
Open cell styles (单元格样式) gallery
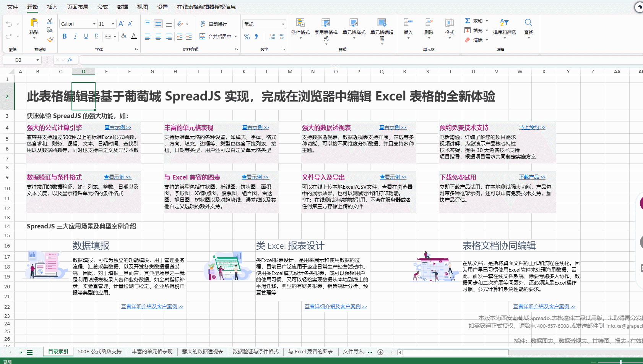354,28
